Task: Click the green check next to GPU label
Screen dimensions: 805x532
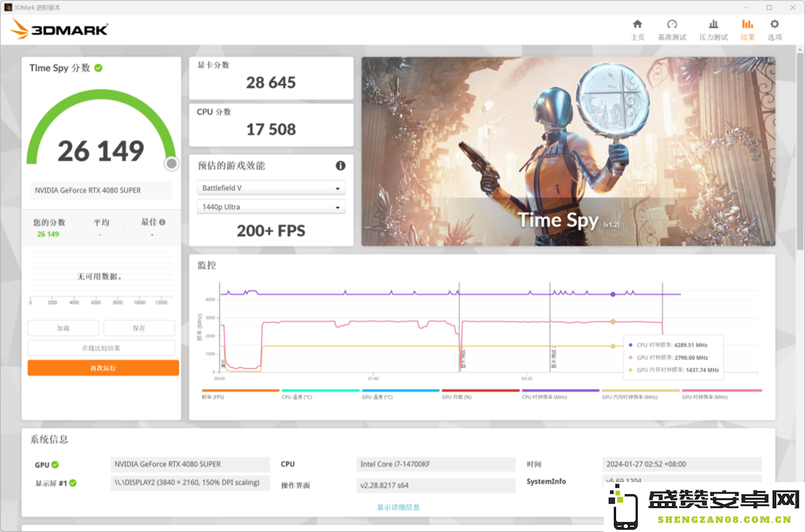Action: pyautogui.click(x=55, y=464)
